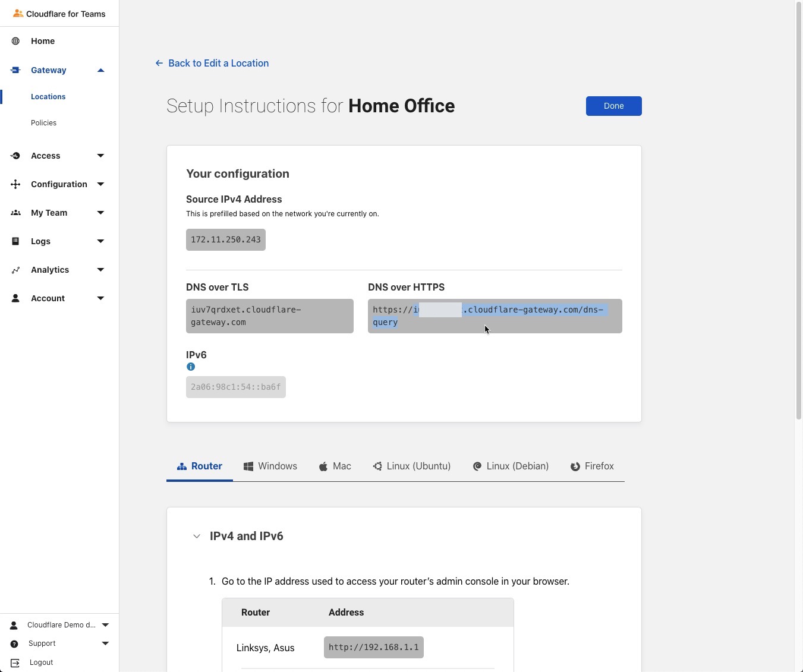803x672 pixels.
Task: Expand the Logs menu arrow
Action: coord(100,241)
